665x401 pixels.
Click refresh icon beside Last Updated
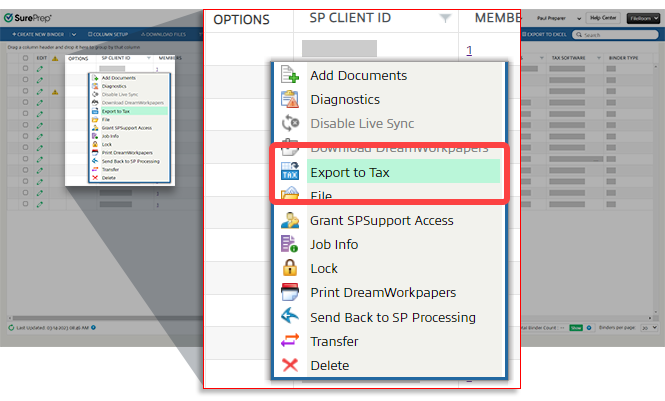tap(11, 328)
